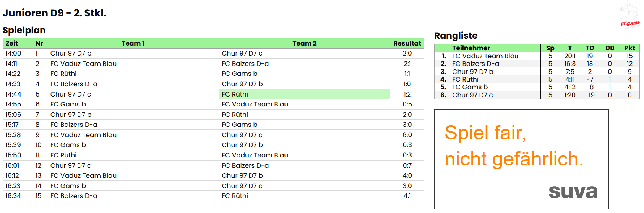Select FC Vaduz Team Blau ranking row
This screenshot has width=644, height=213.
pos(485,56)
